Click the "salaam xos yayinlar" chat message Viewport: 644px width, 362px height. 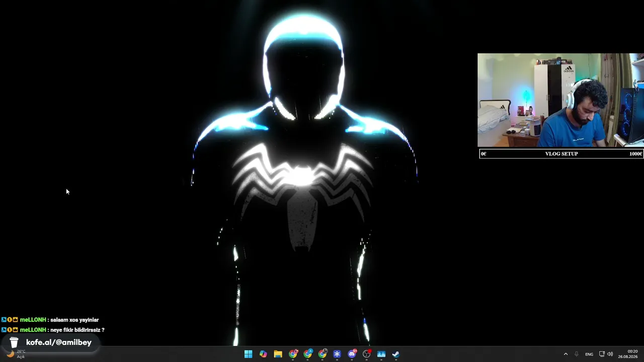(74, 320)
